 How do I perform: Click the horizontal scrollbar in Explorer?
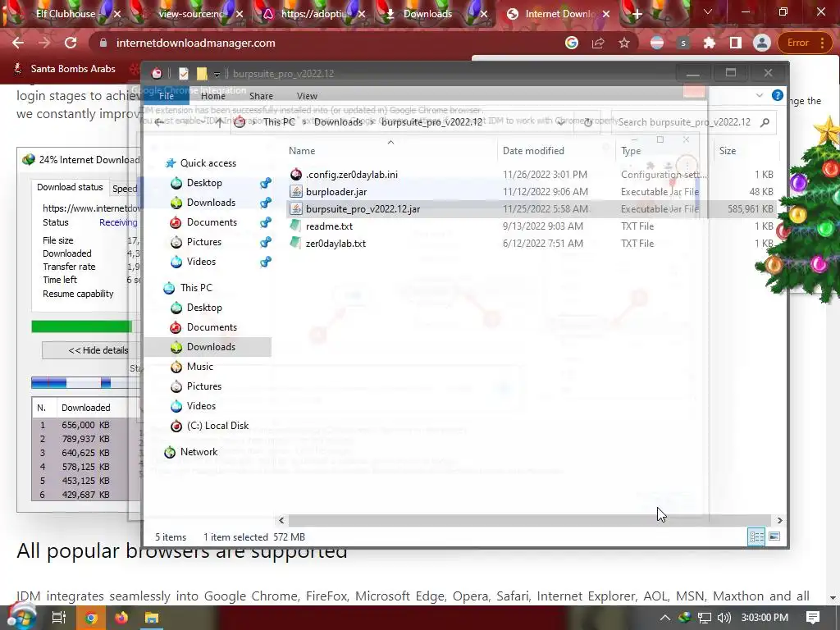(530, 520)
